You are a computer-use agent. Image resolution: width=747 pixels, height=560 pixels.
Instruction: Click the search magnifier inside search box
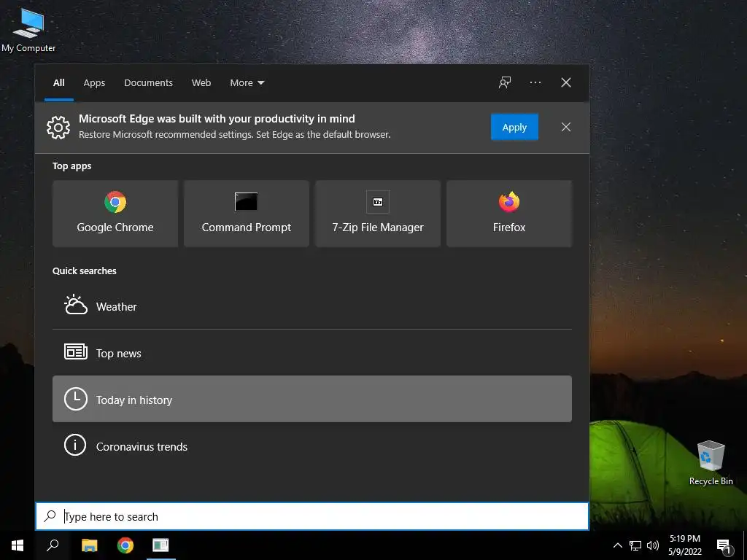click(x=50, y=516)
